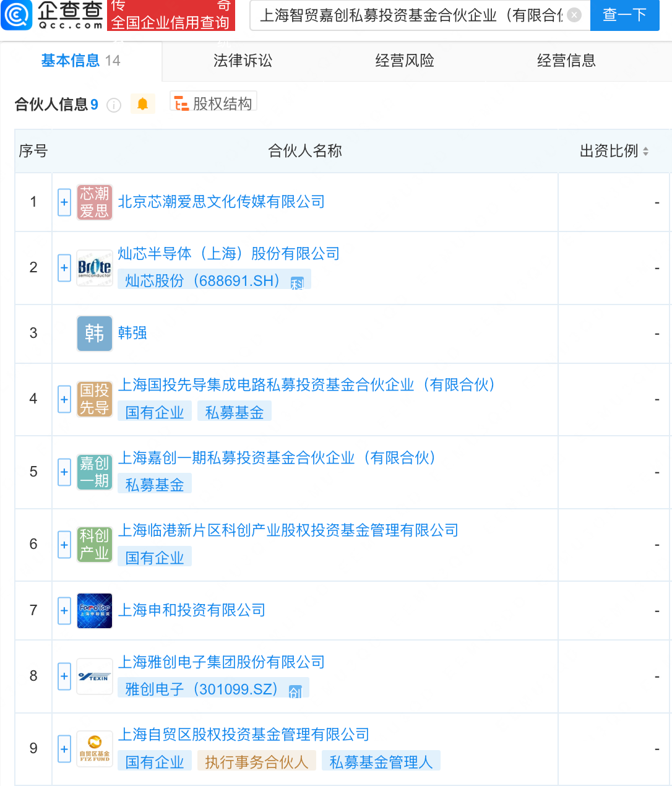Click 国有企业 tag under 上海国投先导
Image resolution: width=672 pixels, height=786 pixels.
tap(155, 412)
